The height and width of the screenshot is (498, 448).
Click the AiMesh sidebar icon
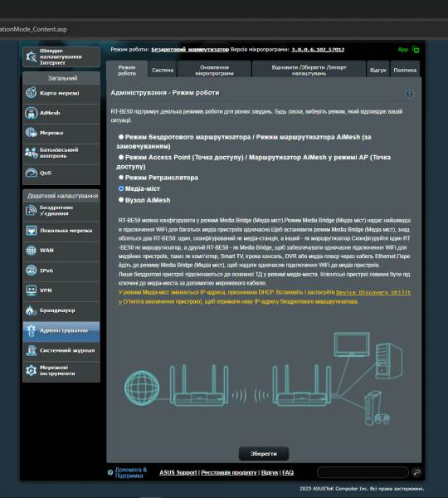coord(32,113)
